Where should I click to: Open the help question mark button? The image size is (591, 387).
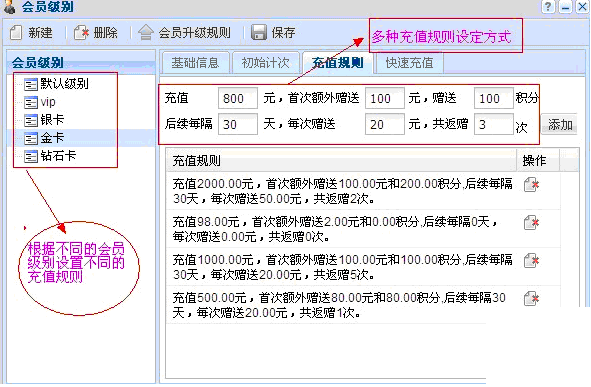point(548,6)
